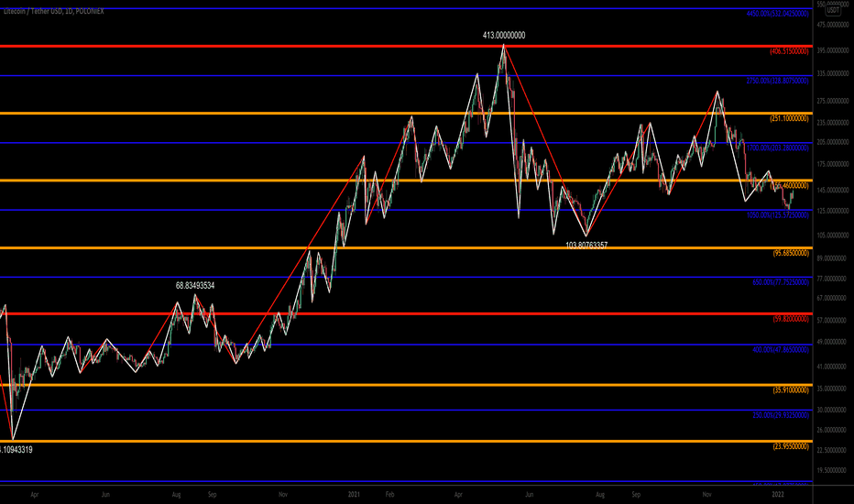
Task: Click 89.00000000 on the price axis
Action: click(833, 258)
